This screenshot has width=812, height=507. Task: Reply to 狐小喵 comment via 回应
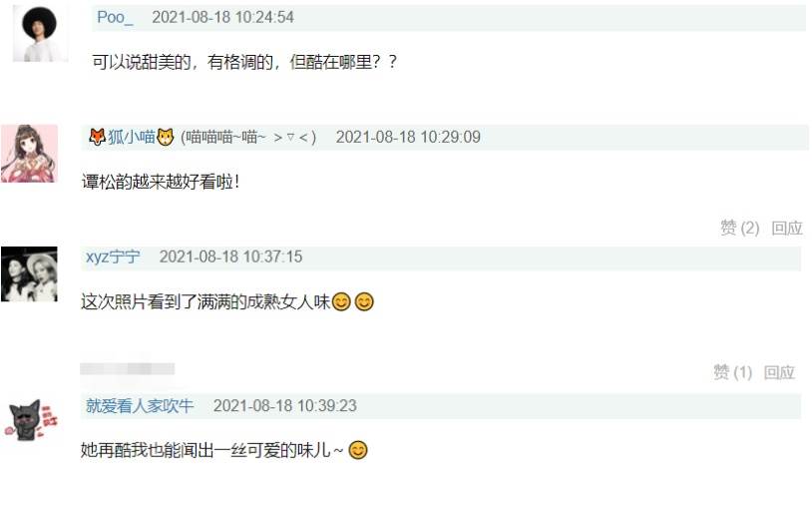pyautogui.click(x=787, y=228)
